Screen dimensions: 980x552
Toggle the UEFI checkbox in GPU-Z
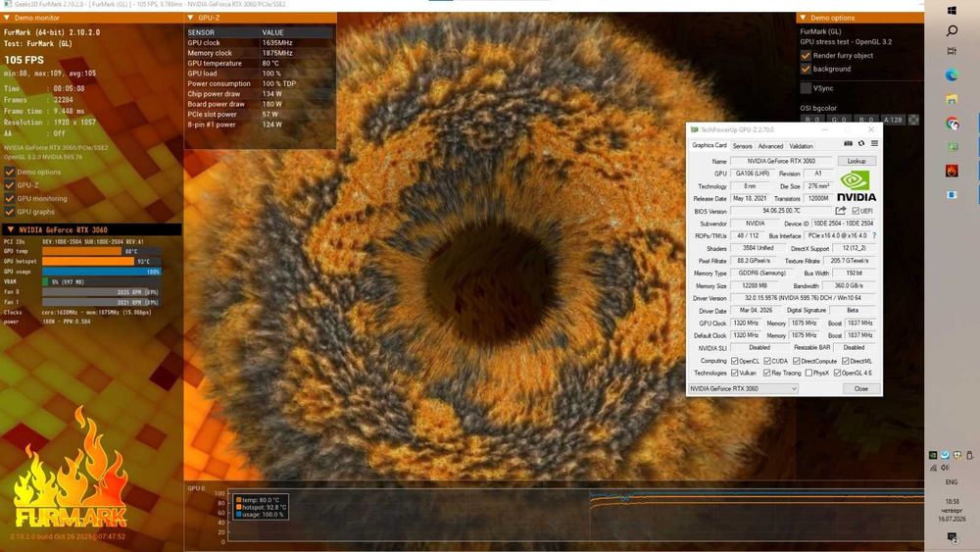coord(856,212)
